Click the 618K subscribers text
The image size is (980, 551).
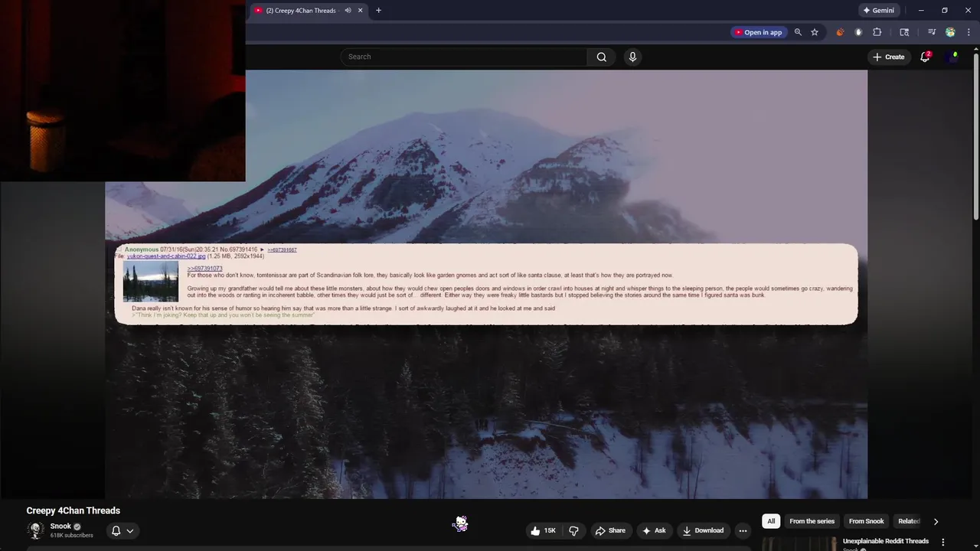point(71,536)
